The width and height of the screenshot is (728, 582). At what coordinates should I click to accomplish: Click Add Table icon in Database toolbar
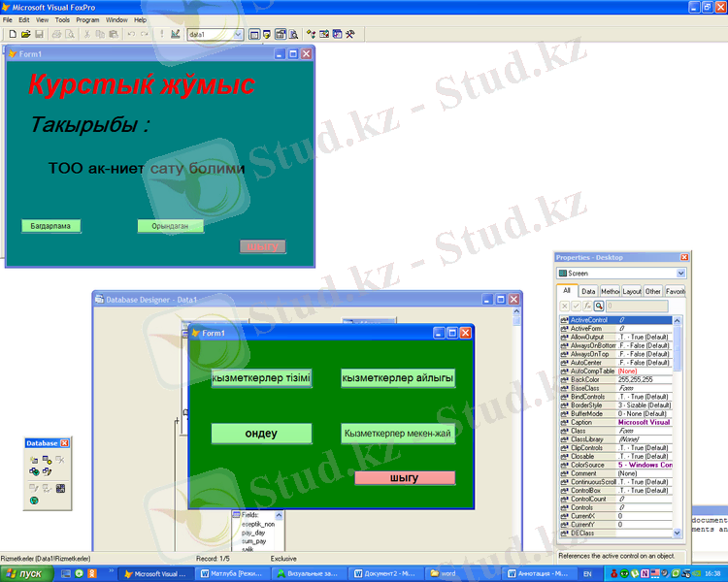[47, 460]
